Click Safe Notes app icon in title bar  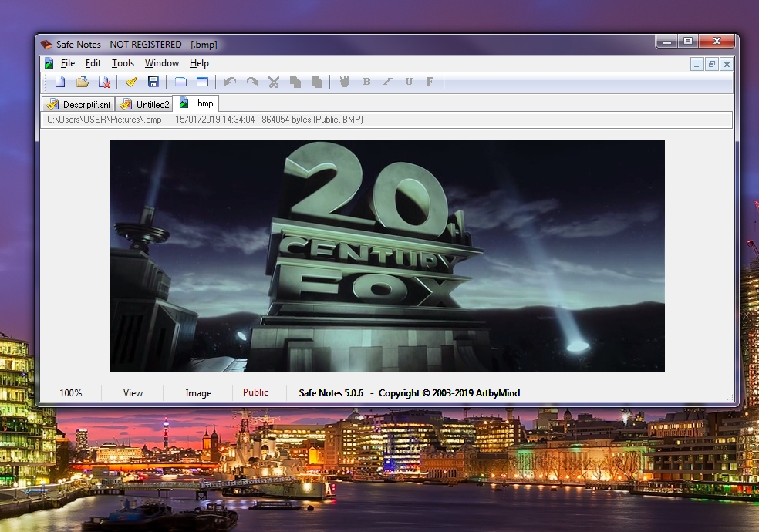pyautogui.click(x=46, y=45)
